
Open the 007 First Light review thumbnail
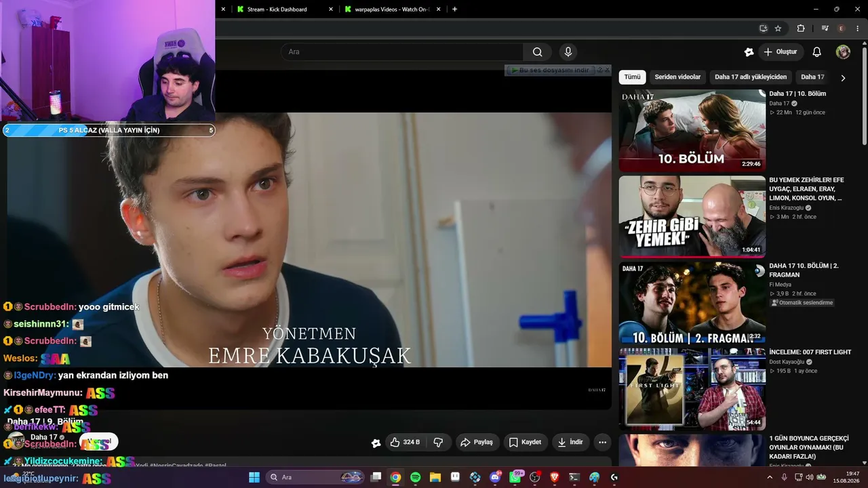coord(692,389)
